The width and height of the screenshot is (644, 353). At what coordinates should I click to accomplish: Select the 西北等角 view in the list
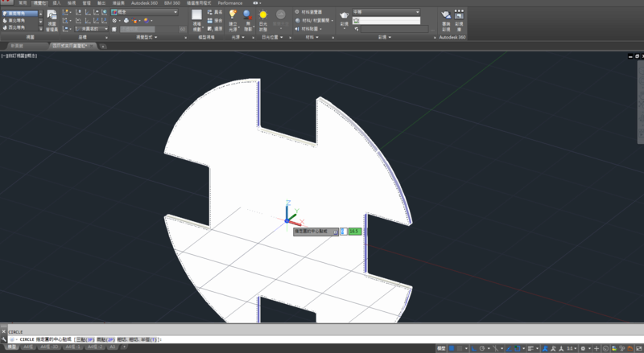pos(19,27)
